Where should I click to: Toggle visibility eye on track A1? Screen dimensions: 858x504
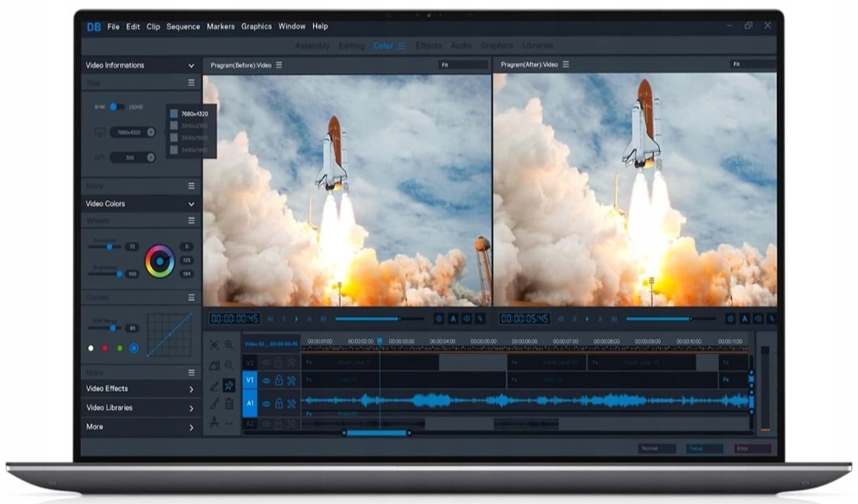point(266,403)
